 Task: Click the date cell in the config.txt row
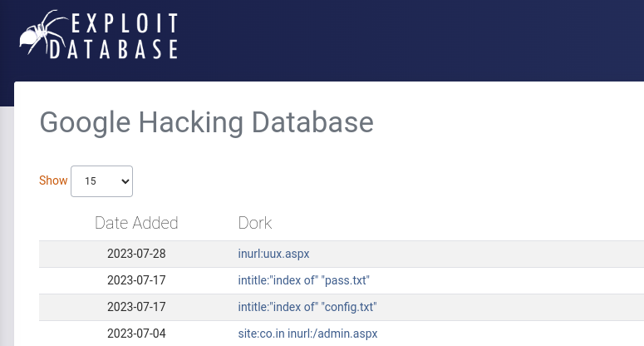[x=136, y=307]
